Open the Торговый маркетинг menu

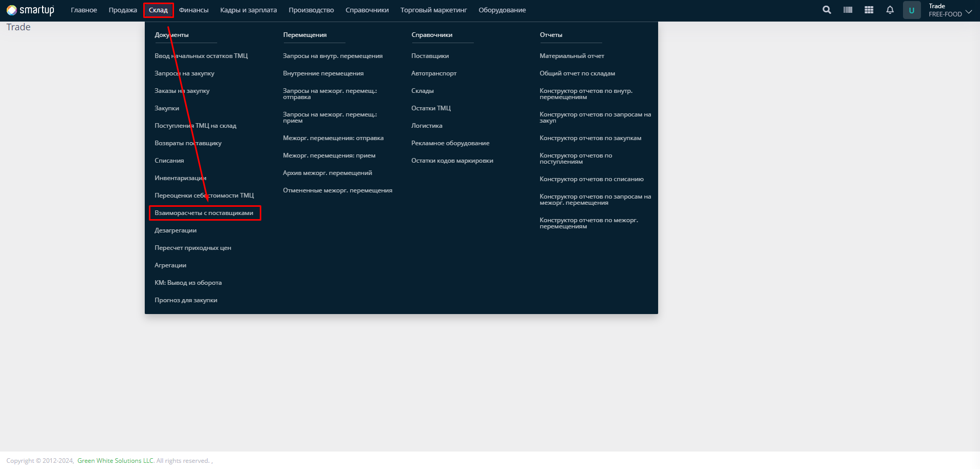point(434,10)
